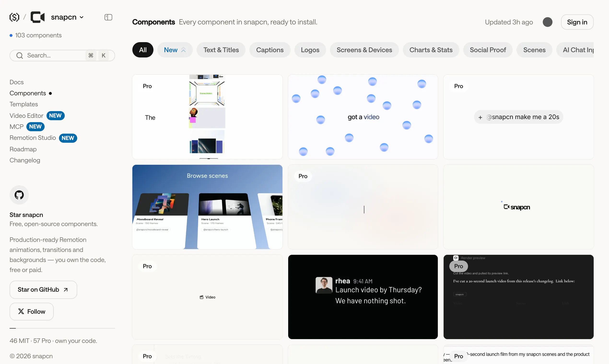Click the Star on GitHub button
Viewport: 609px width, 364px height.
(x=43, y=290)
